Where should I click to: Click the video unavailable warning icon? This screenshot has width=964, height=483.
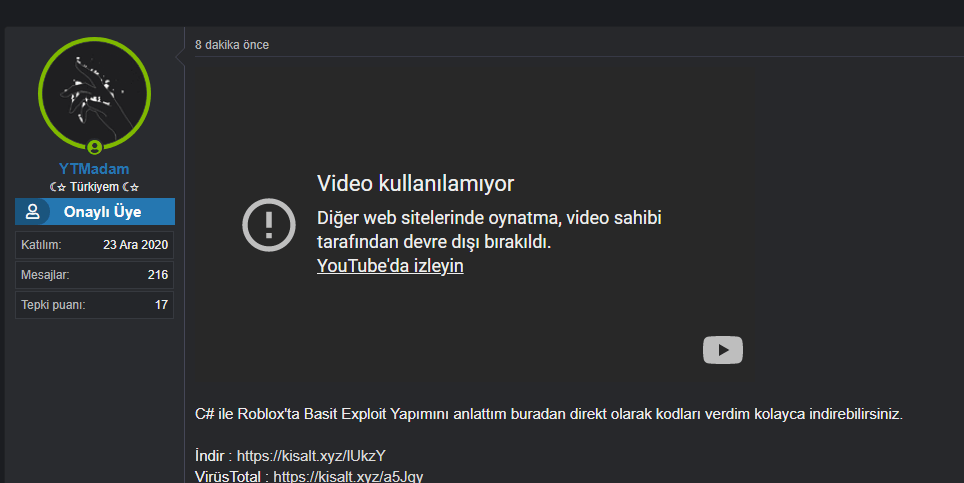point(269,225)
